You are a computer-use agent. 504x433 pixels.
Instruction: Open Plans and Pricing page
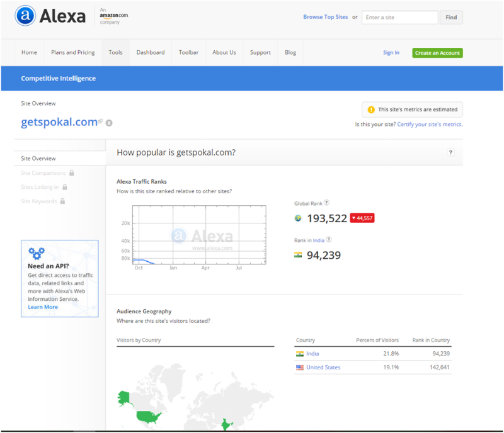[x=73, y=52]
